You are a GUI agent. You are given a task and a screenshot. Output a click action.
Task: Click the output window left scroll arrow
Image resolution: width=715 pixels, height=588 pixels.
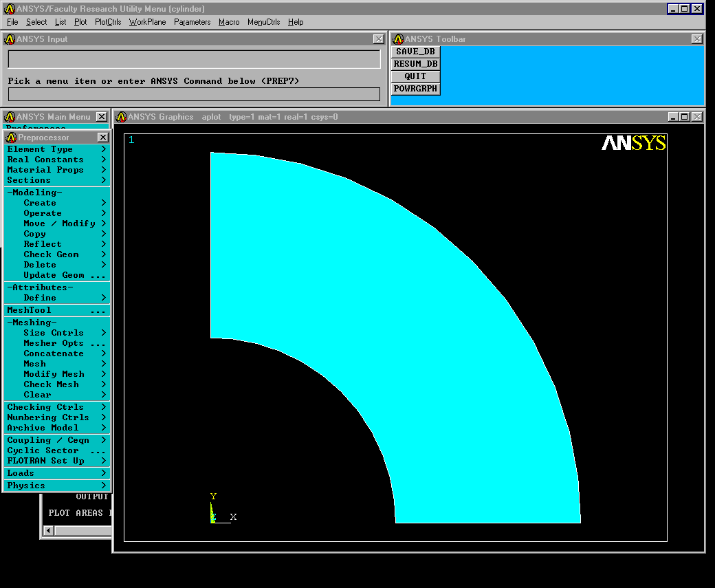tap(48, 530)
